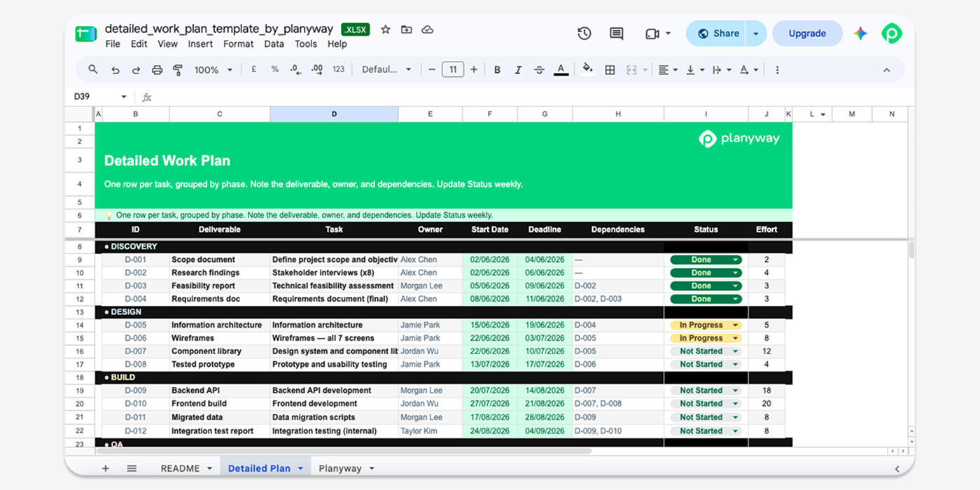The width and height of the screenshot is (980, 490).
Task: Star the document
Action: click(x=386, y=29)
